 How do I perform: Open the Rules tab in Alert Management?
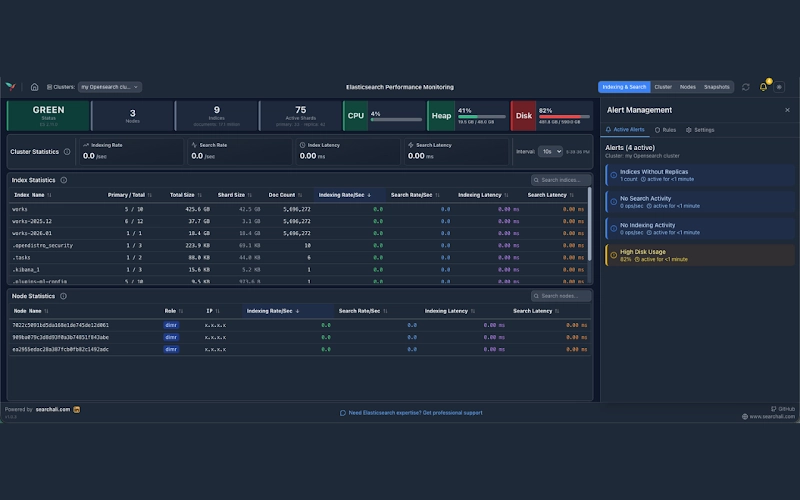[665, 130]
